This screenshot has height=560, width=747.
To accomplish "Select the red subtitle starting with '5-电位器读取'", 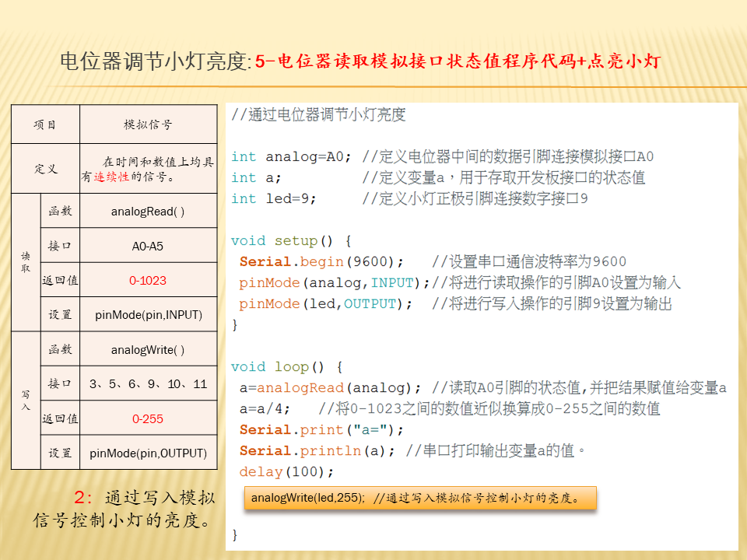I will [x=458, y=61].
